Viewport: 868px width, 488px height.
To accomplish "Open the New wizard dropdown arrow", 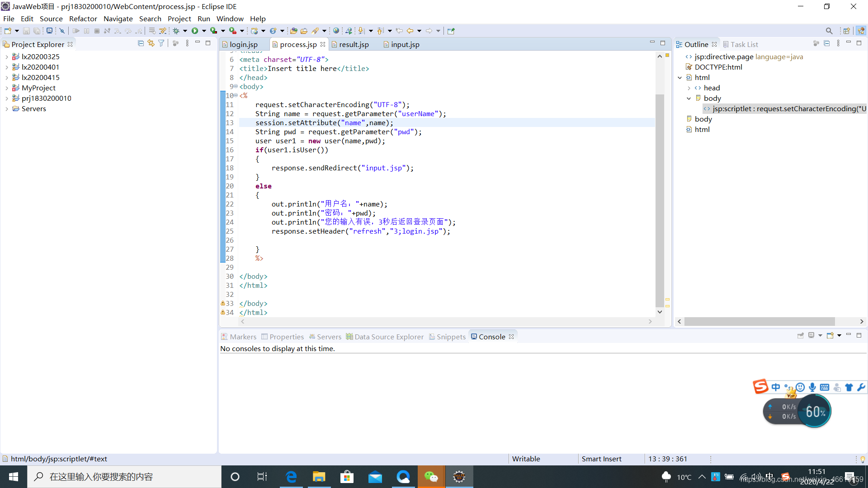I will click(17, 31).
